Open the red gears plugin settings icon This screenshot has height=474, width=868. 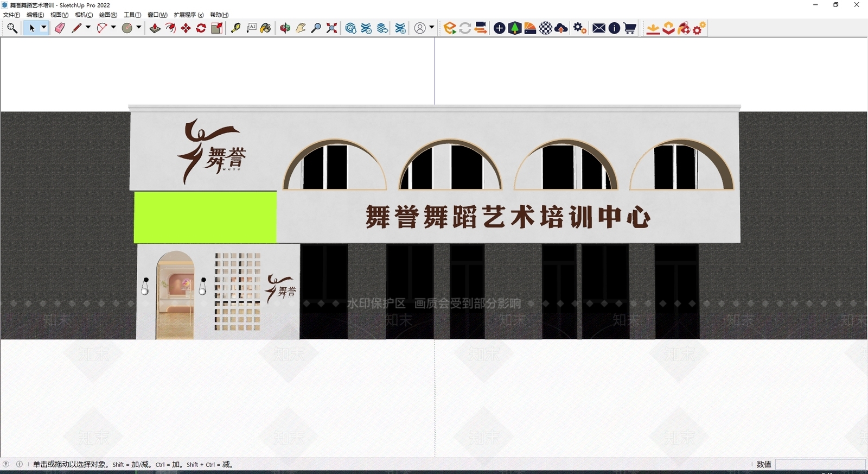(699, 28)
